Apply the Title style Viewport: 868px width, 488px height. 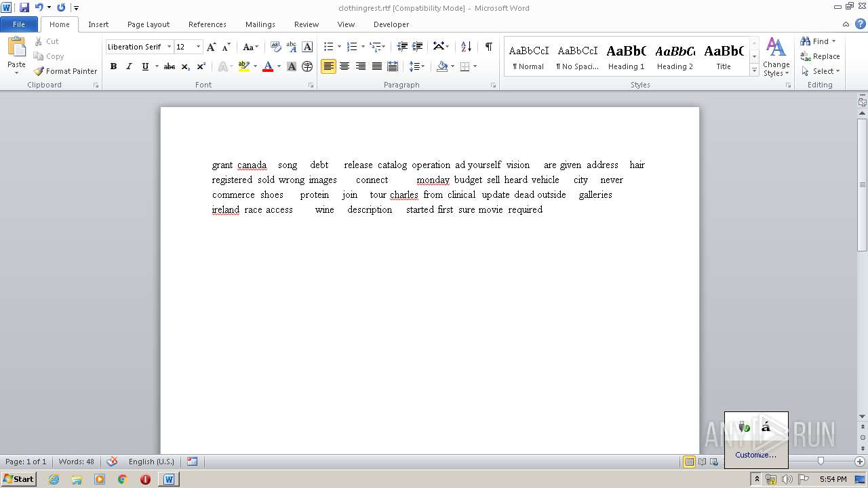pyautogui.click(x=724, y=56)
